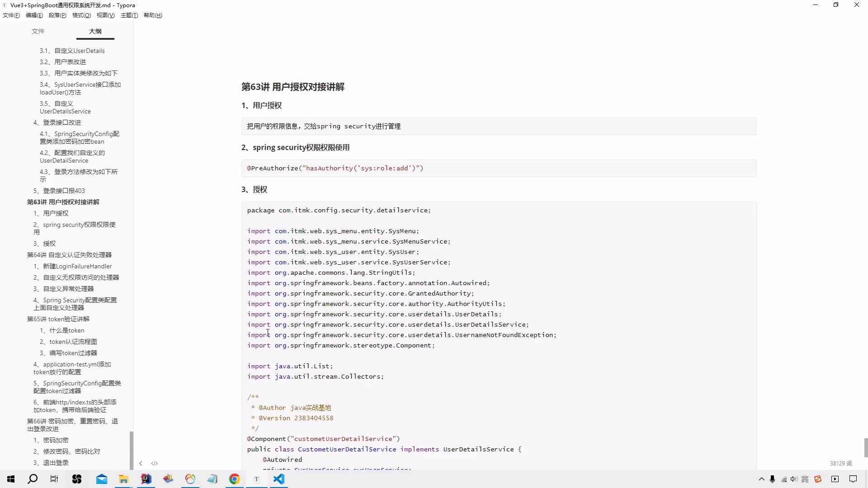Select outline heading 第65讲 token验证讲解
Image resolution: width=868 pixels, height=488 pixels.
tap(57, 319)
